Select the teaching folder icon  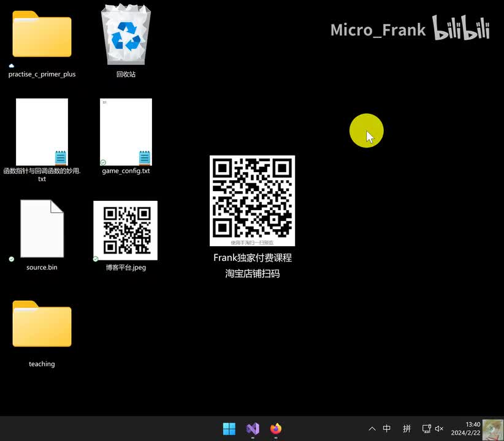point(42,324)
